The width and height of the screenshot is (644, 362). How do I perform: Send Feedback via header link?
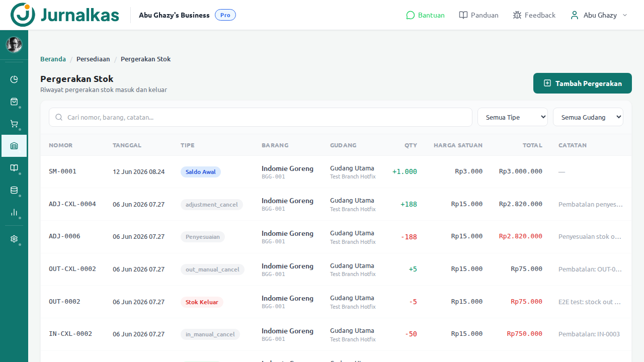click(x=534, y=15)
